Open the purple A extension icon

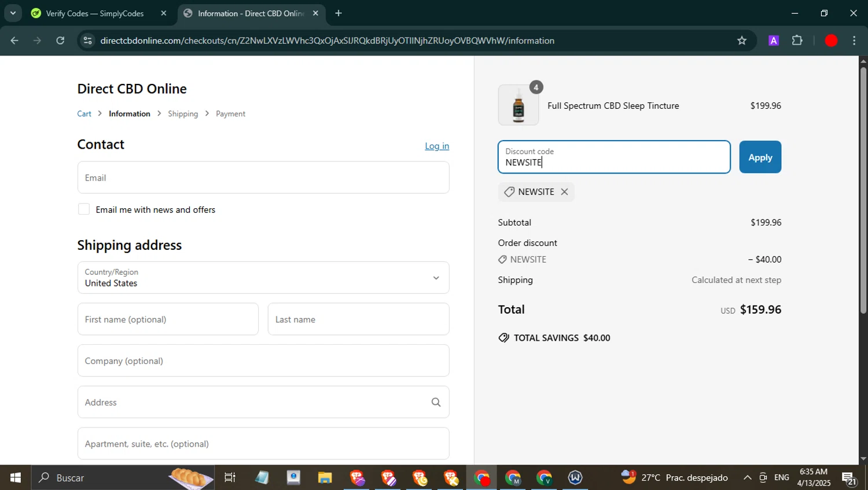click(774, 40)
